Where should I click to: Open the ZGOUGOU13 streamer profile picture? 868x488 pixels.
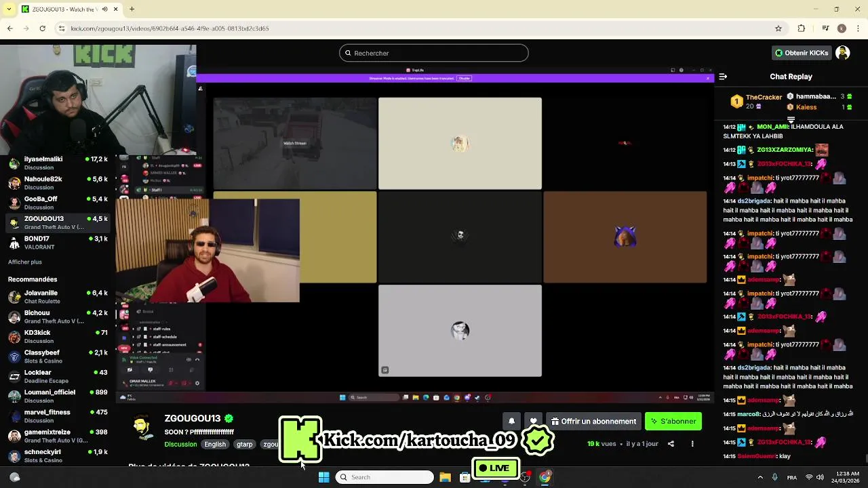pos(142,426)
